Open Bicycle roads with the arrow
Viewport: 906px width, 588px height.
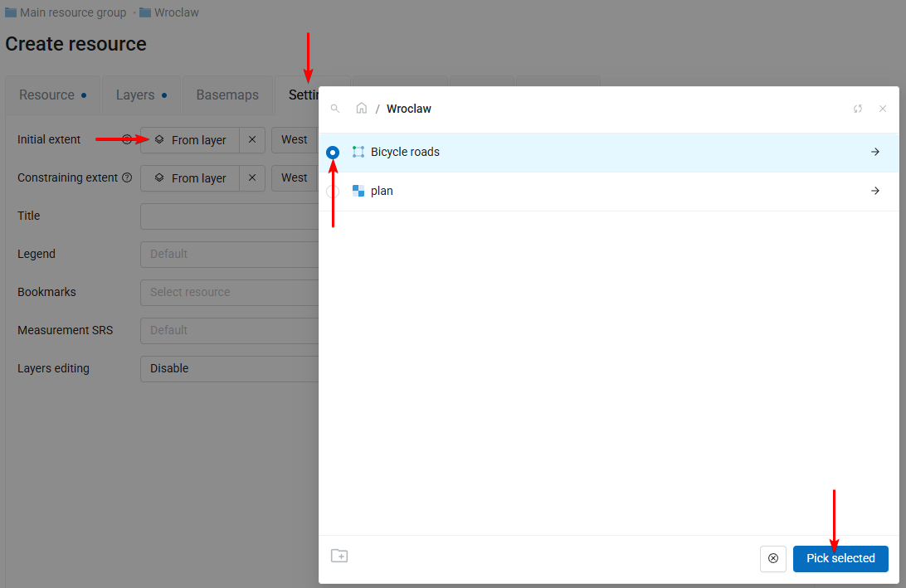(874, 153)
